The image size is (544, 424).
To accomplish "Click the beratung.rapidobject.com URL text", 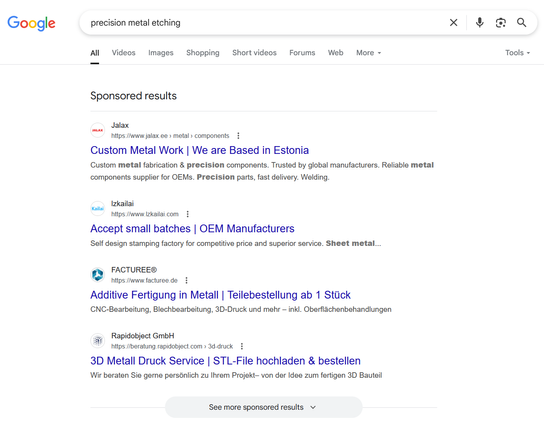I will click(172, 346).
